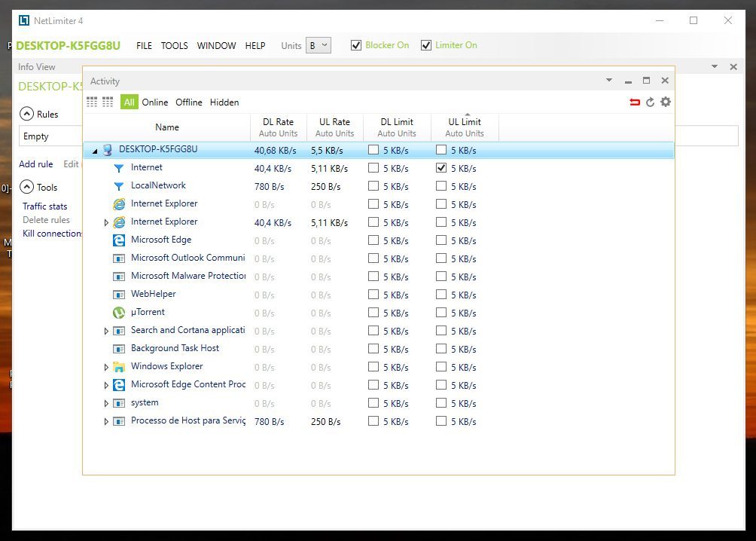Expand Processo de Host para Serviç node

106,422
